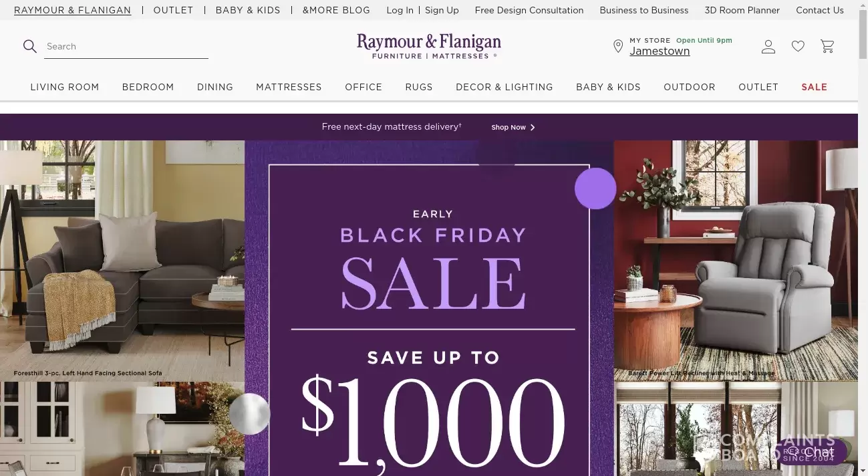Switch to the Outlet site tab

click(173, 10)
